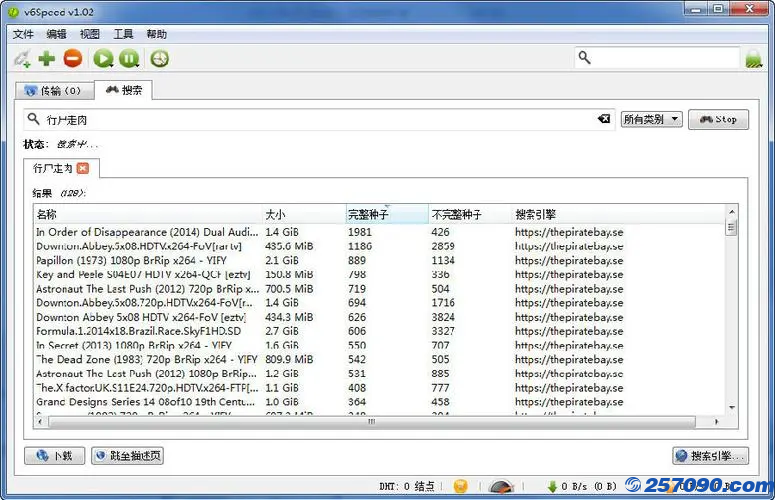775x500 pixels.
Task: Click the 结果 (128) results label
Action: tap(59, 193)
